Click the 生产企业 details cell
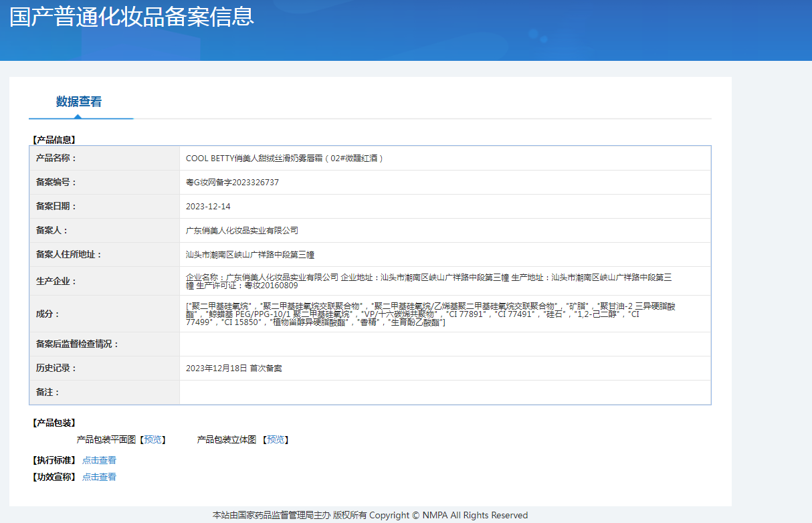Viewport: 812px width, 523px height. (428, 281)
